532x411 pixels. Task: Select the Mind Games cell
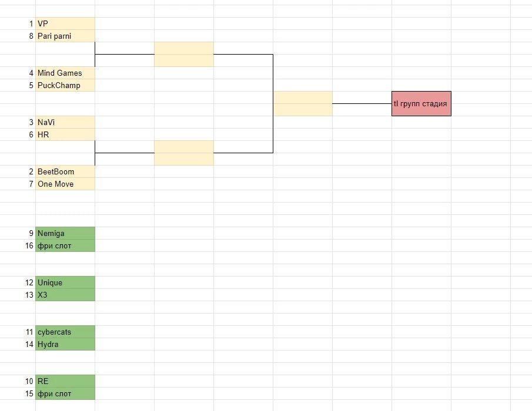(x=65, y=73)
